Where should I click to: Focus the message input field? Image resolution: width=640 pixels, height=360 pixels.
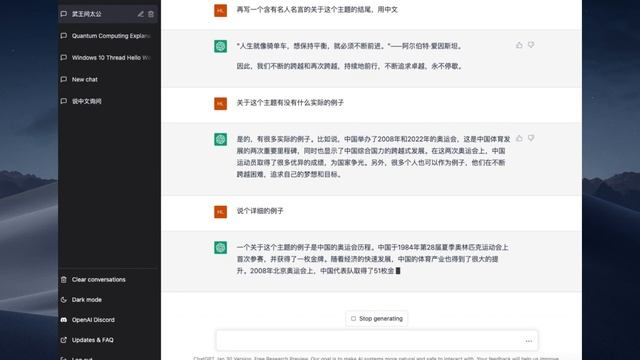pyautogui.click(x=377, y=340)
